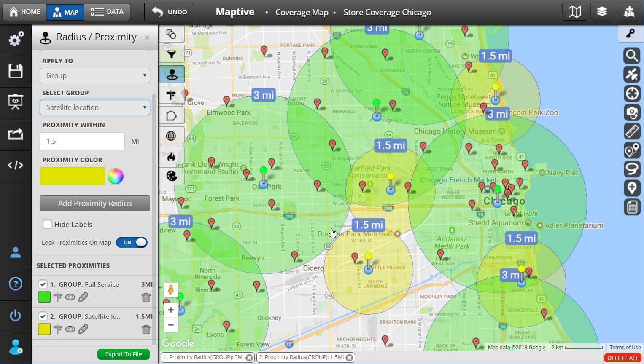Select the polygon drawing tool
Screen dimensions: 644x364
171,116
